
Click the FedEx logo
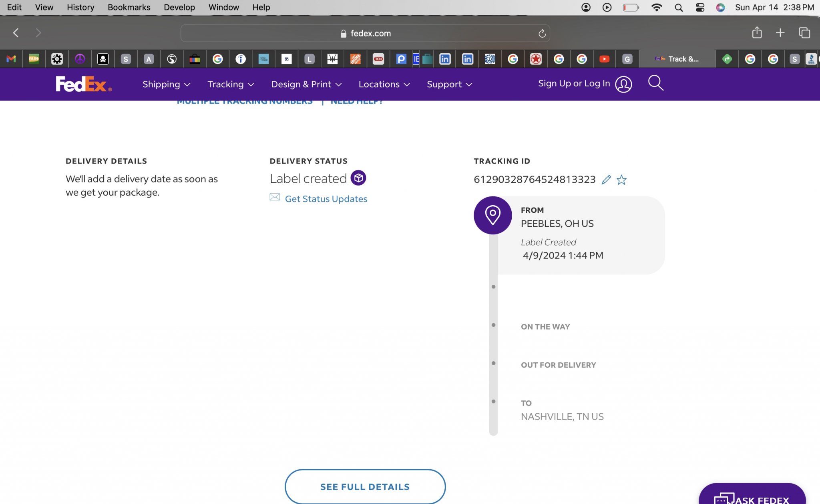[83, 84]
